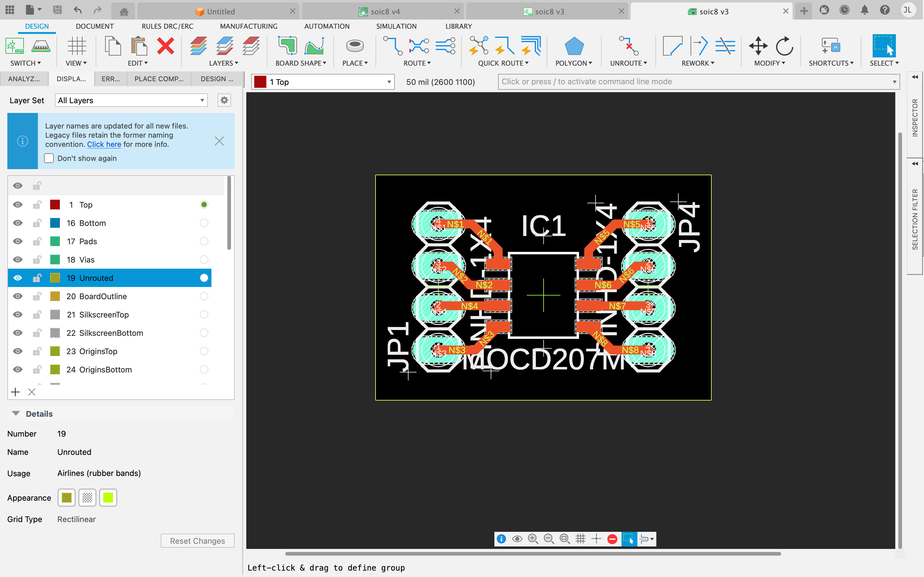Select the Move tool arrows icon
This screenshot has width=924, height=577.
pos(758,46)
